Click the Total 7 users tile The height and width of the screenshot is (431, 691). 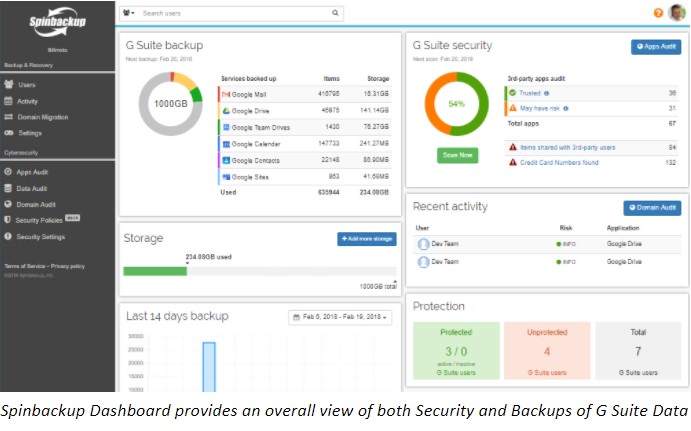tap(638, 351)
